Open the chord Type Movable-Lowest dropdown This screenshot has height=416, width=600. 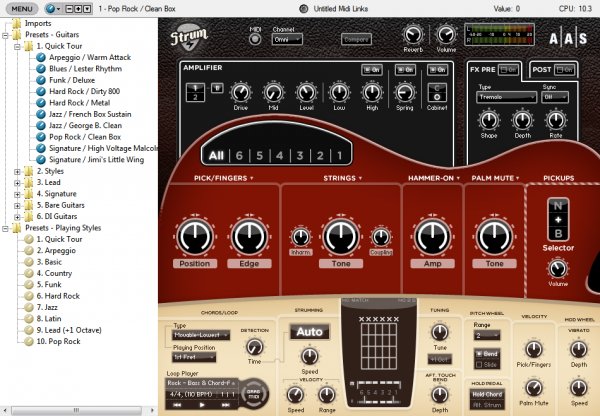point(201,335)
